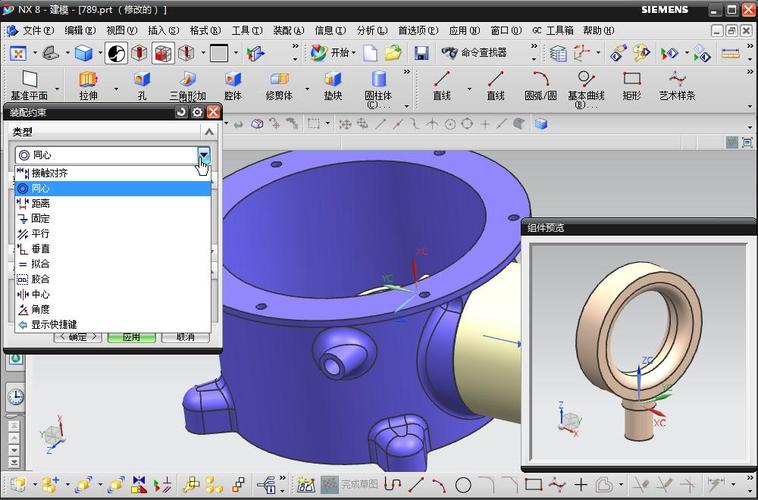
Task: Toggle the highlighted red cube section view
Action: pos(163,53)
